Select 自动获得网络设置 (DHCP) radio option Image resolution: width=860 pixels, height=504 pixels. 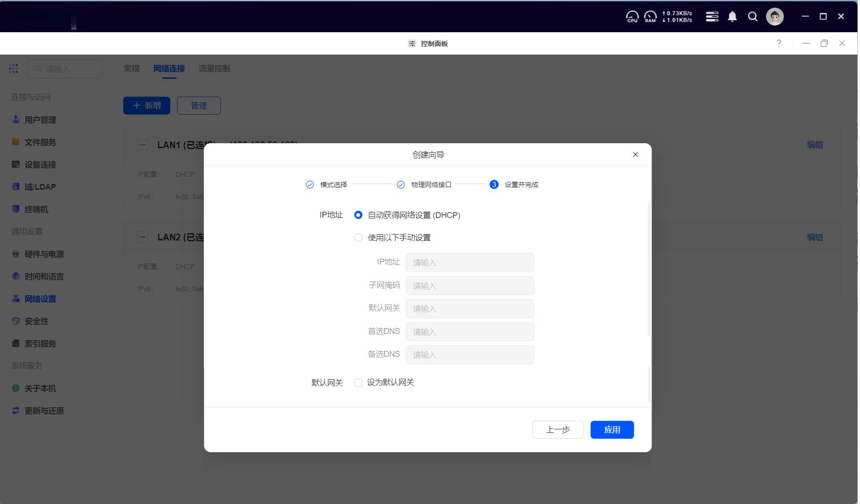(x=358, y=215)
